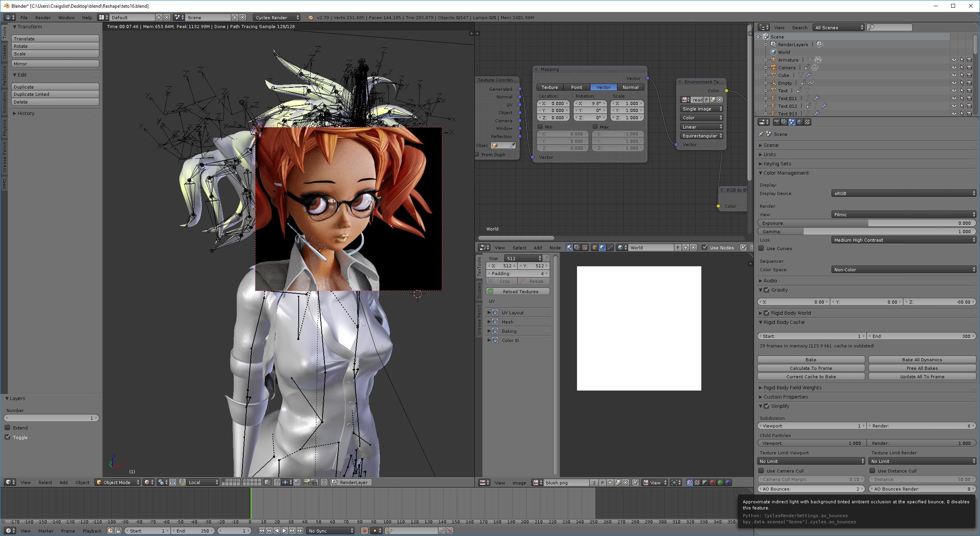980x536 pixels.
Task: Show the red channel in image editor
Action: tap(712, 483)
